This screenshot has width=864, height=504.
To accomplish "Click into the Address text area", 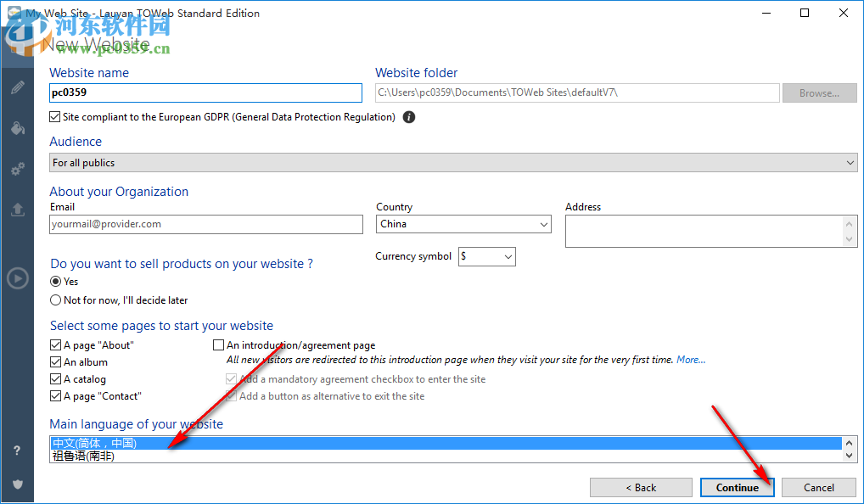I will tap(704, 231).
